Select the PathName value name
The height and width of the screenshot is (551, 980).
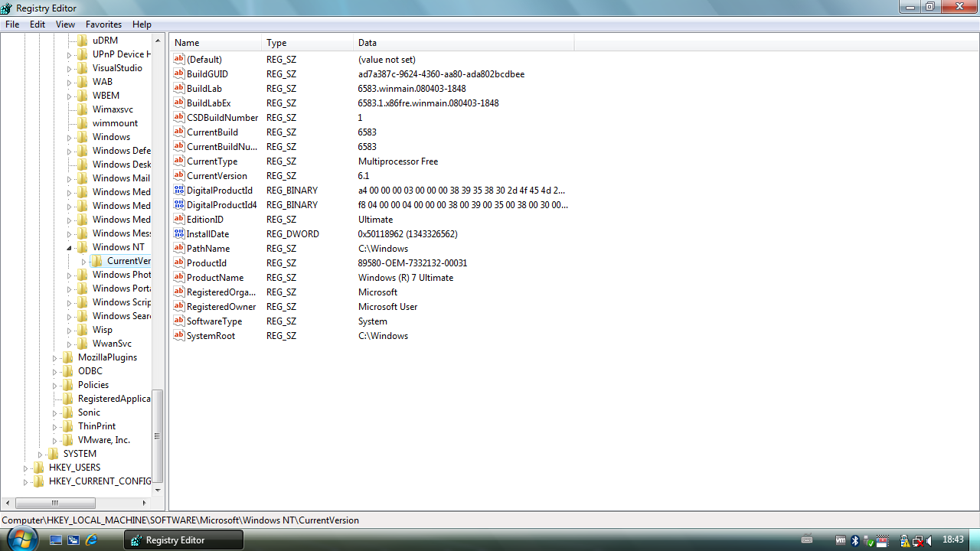208,249
